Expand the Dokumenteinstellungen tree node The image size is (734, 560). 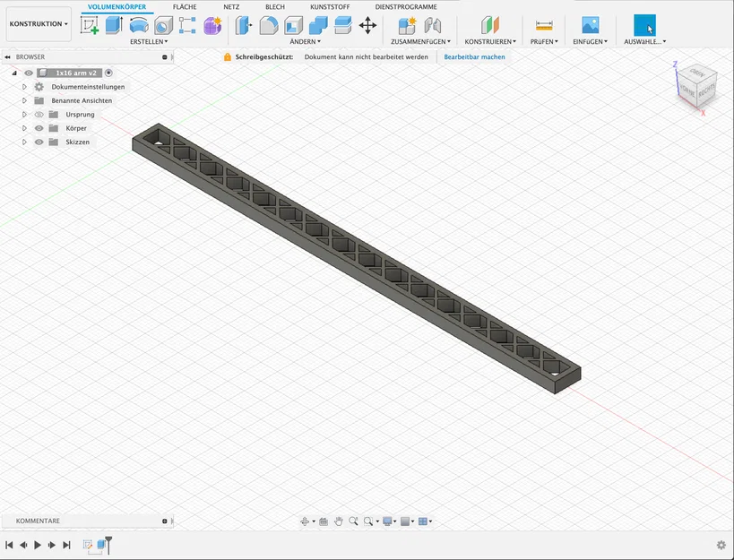pos(24,87)
